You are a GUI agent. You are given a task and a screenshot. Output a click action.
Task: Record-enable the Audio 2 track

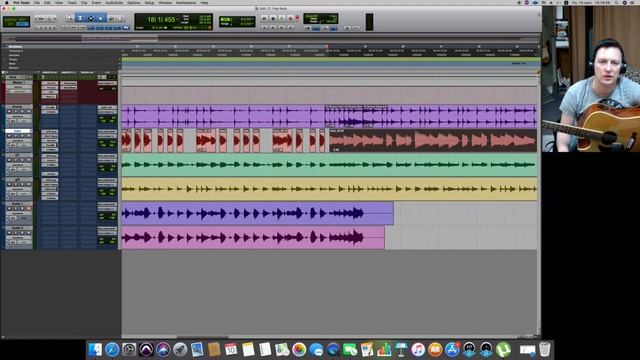tap(9, 233)
